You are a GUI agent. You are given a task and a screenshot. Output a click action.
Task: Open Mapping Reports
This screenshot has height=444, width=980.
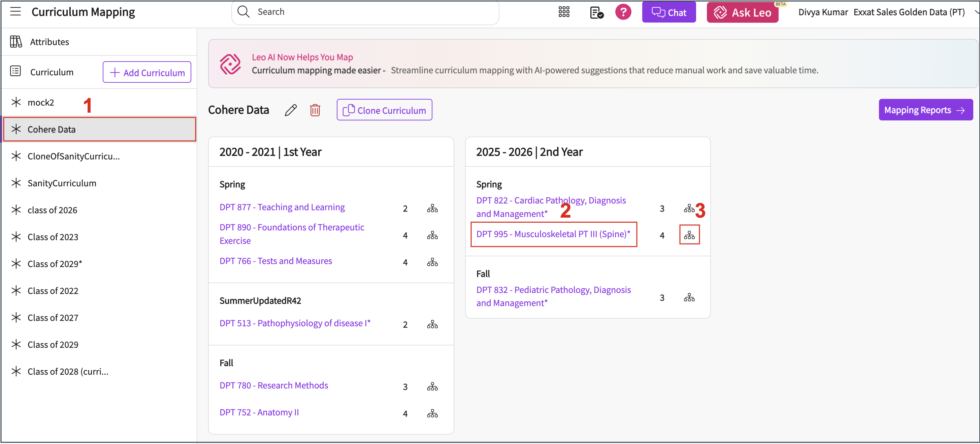pyautogui.click(x=925, y=110)
